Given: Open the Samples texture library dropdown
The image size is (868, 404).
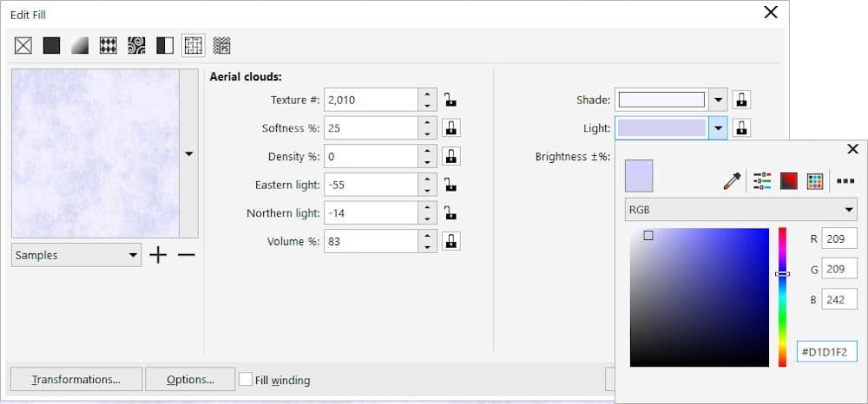Looking at the screenshot, I should pos(76,256).
